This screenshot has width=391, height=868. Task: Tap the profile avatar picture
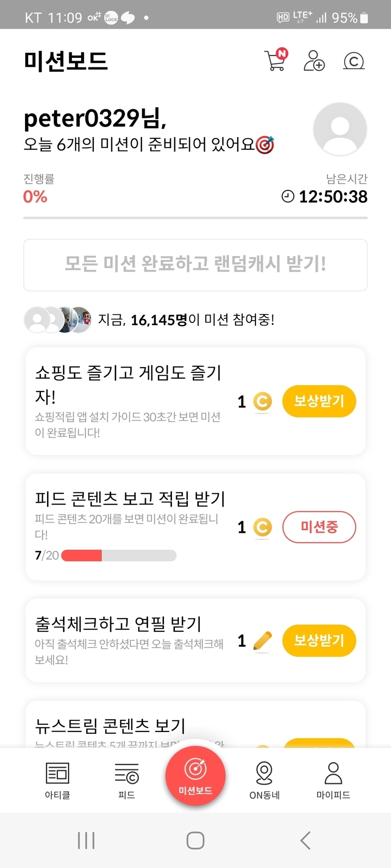click(x=340, y=129)
